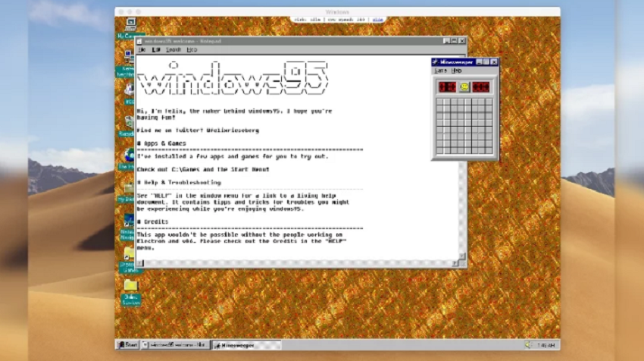The width and height of the screenshot is (644, 361).
Task: Open the Search menu in Notepad
Action: click(174, 49)
